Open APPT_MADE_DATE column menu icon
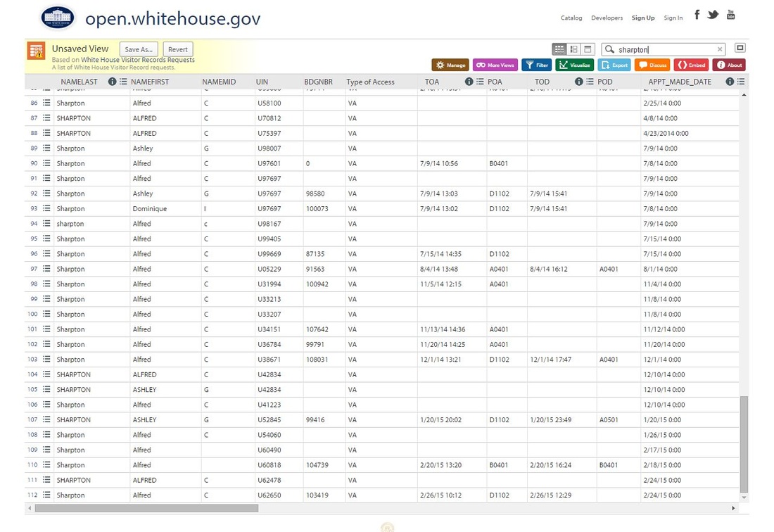This screenshot has height=532, width=774. pyautogui.click(x=741, y=82)
